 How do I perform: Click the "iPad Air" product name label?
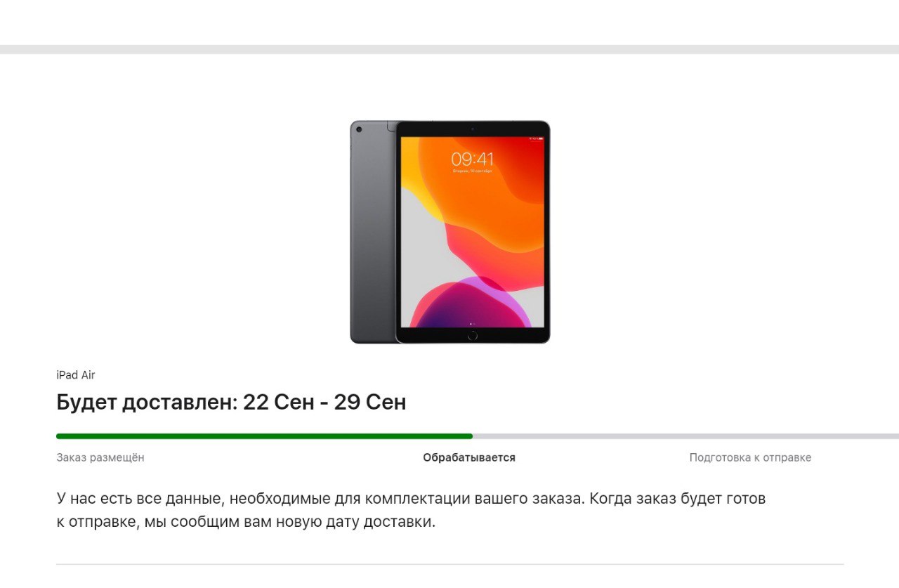click(76, 375)
